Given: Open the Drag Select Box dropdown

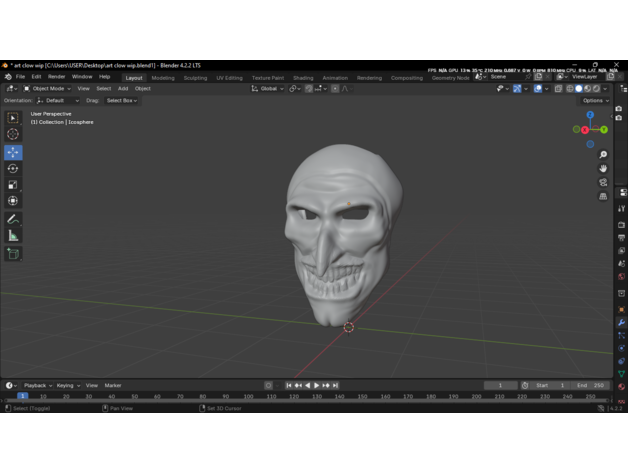Looking at the screenshot, I should [122, 100].
